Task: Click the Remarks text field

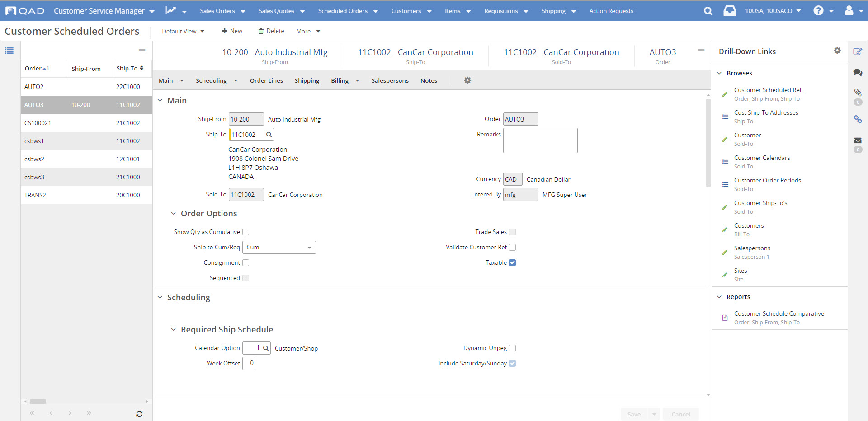Action: (540, 140)
